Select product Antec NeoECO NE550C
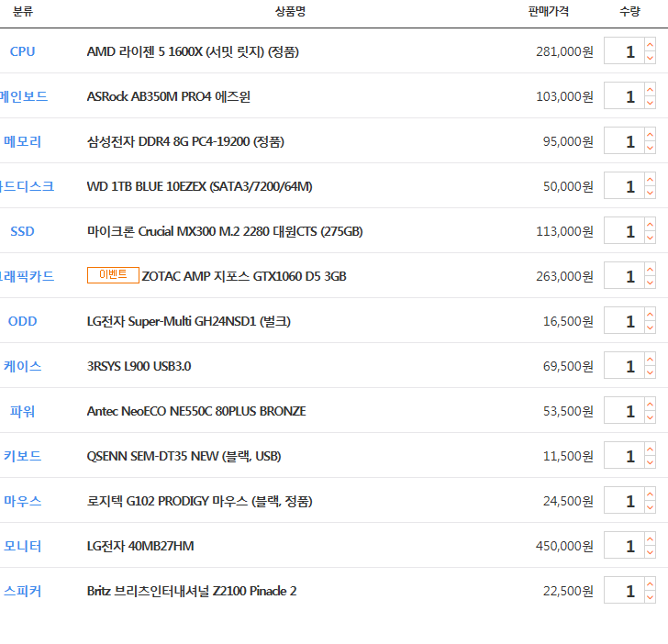Screen dimensions: 668x644 (x=196, y=411)
